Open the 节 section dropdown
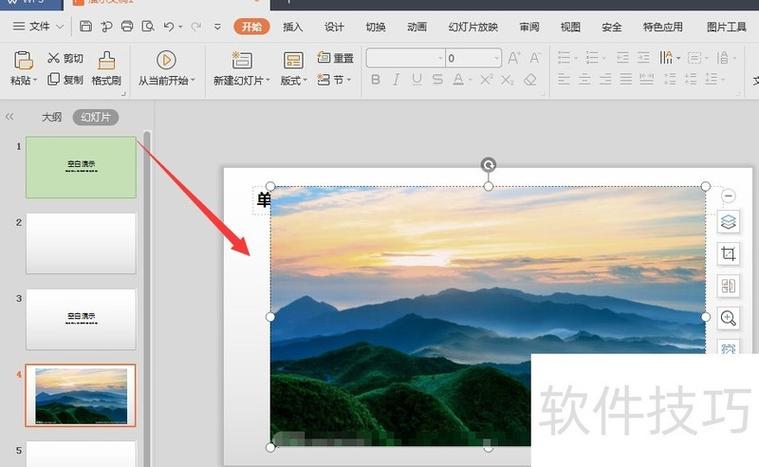Image resolution: width=759 pixels, height=467 pixels. 334,79
